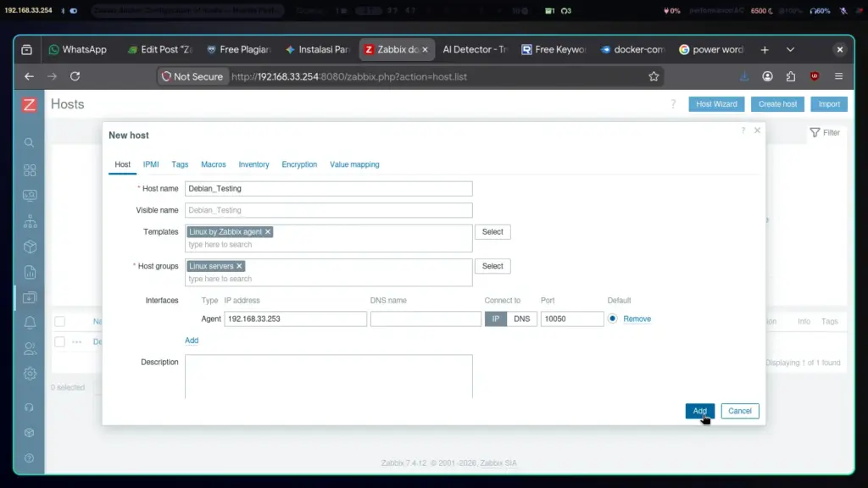Switch to docker-com browser tab
868x488 pixels.
click(x=632, y=50)
